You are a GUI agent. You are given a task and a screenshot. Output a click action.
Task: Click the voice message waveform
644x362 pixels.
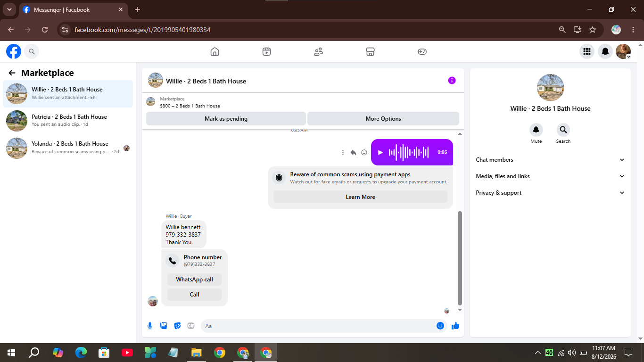(x=409, y=152)
